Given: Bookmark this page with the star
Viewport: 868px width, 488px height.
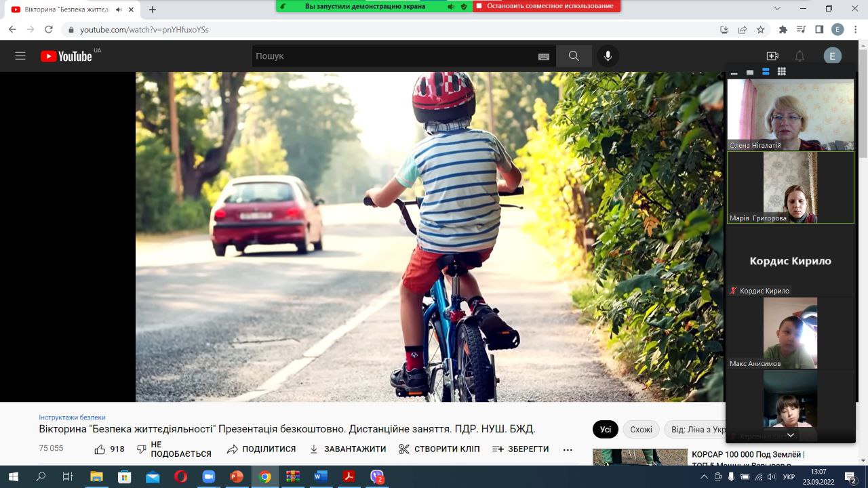Looking at the screenshot, I should tap(761, 30).
